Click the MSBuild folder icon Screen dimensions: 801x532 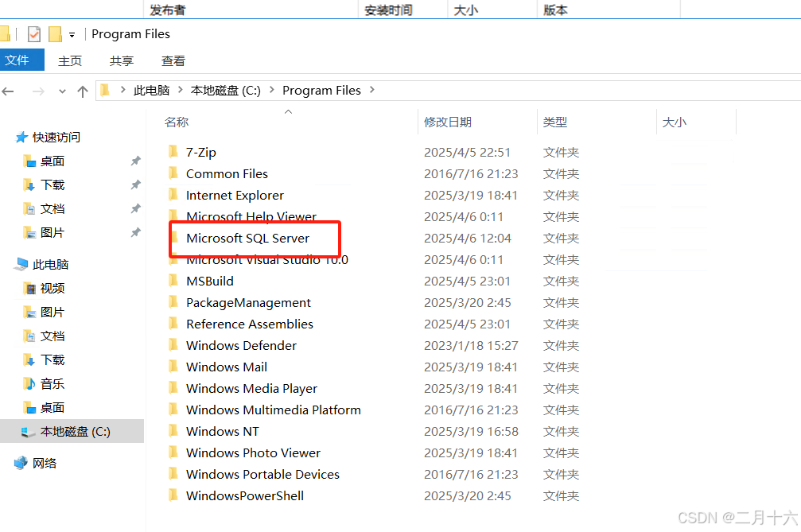click(x=173, y=280)
